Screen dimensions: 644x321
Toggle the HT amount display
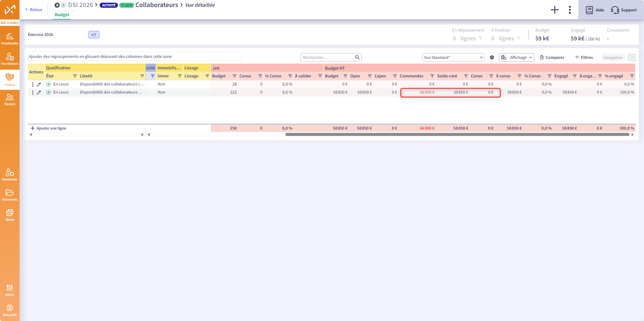pyautogui.click(x=94, y=35)
